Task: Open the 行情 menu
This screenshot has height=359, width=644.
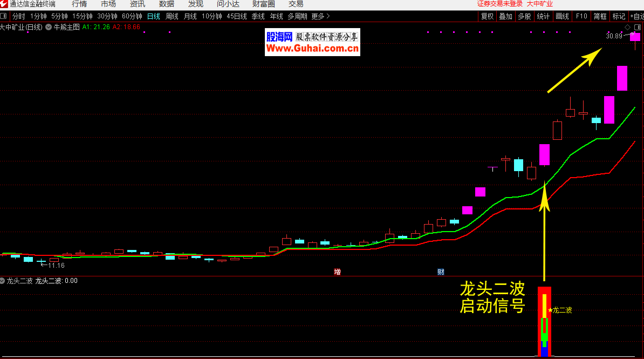Action: pyautogui.click(x=79, y=4)
